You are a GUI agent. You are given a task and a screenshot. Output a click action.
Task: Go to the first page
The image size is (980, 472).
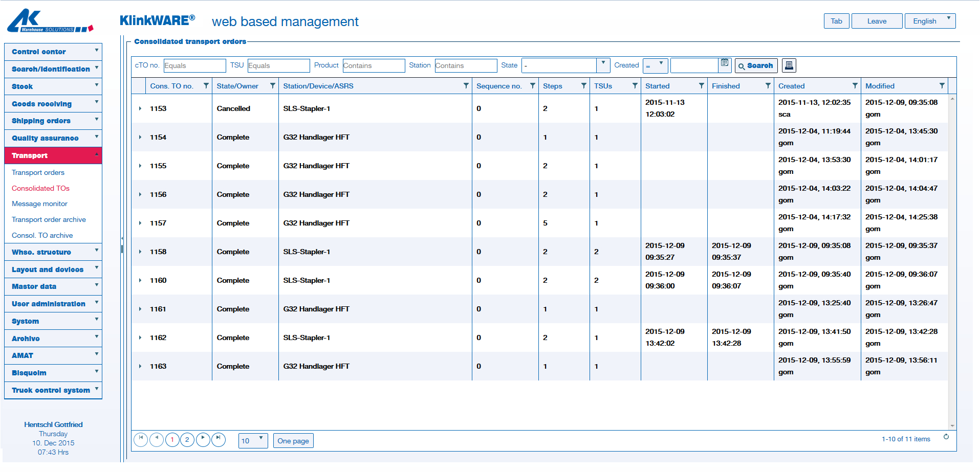(141, 439)
